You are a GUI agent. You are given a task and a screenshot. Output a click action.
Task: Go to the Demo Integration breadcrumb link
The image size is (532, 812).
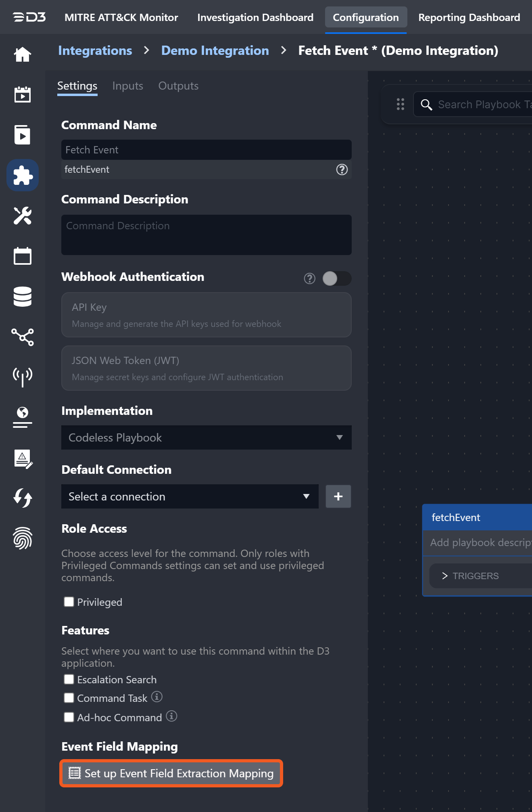tap(215, 50)
